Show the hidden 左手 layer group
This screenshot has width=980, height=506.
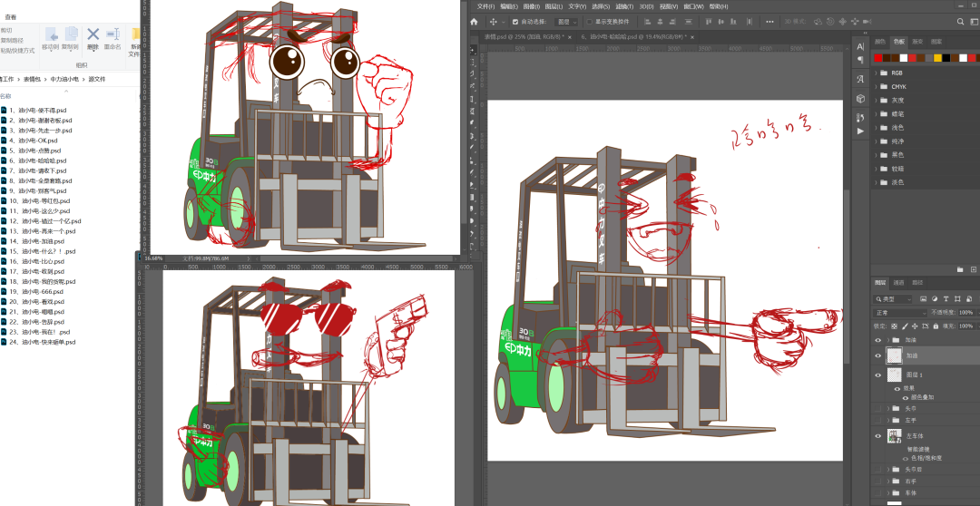pos(877,421)
